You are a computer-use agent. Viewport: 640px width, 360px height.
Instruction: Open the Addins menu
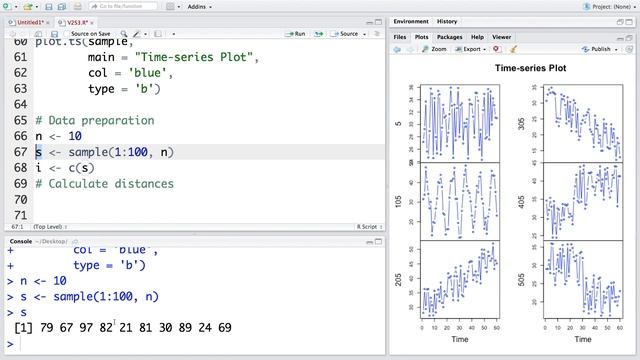point(200,7)
